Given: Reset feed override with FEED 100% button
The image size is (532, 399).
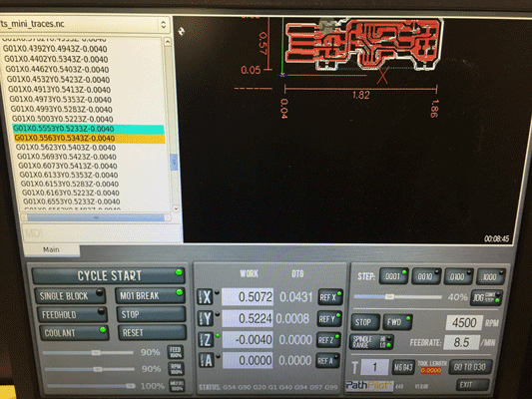Looking at the screenshot, I should point(176,352).
